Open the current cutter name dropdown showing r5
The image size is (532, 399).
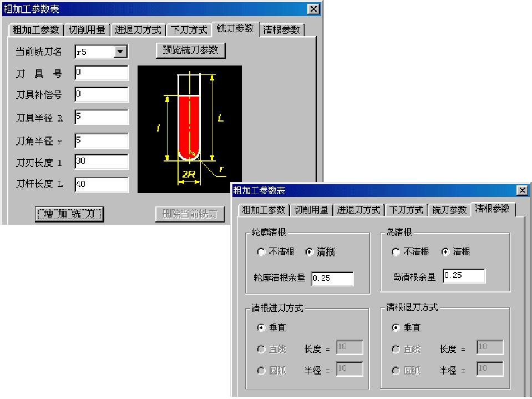point(120,52)
